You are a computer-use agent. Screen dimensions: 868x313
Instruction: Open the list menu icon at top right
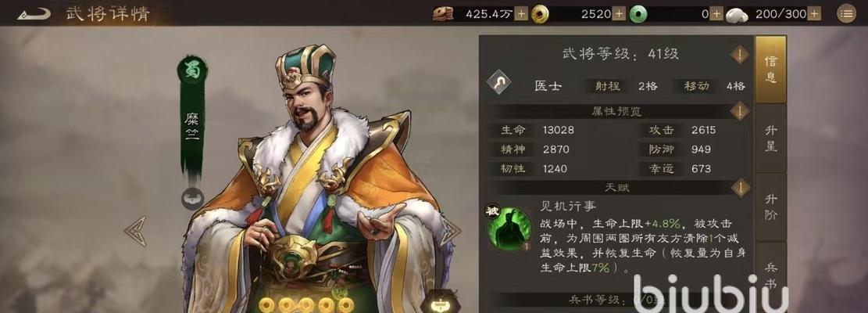[x=846, y=14]
